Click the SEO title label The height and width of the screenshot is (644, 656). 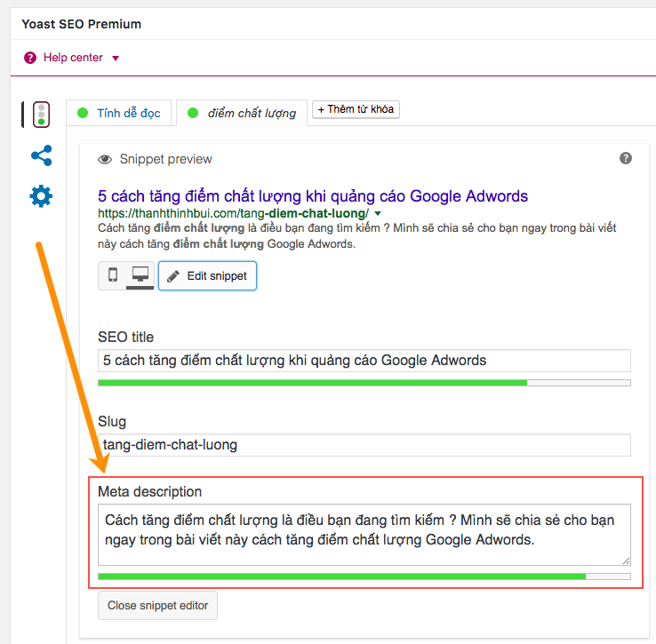point(125,337)
